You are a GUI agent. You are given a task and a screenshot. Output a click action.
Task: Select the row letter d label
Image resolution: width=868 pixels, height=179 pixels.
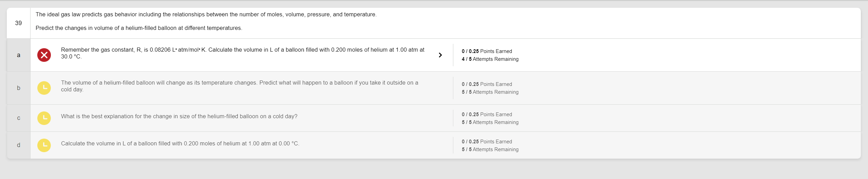[19, 145]
